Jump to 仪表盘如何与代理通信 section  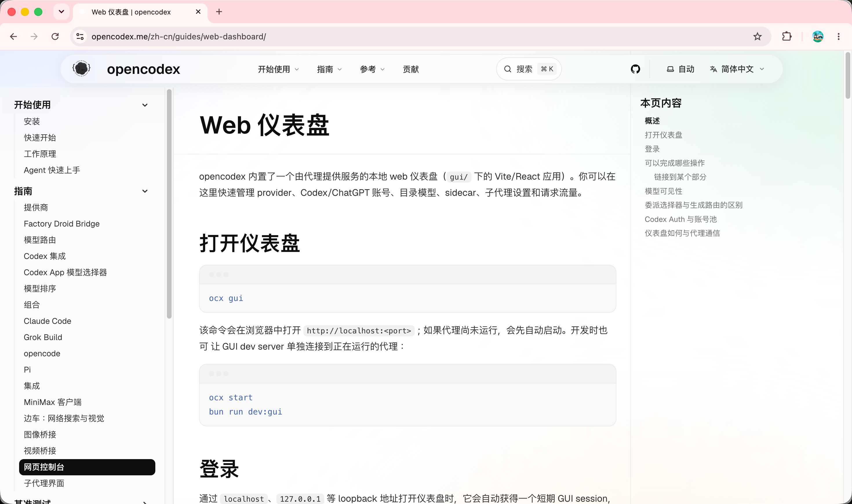point(682,233)
